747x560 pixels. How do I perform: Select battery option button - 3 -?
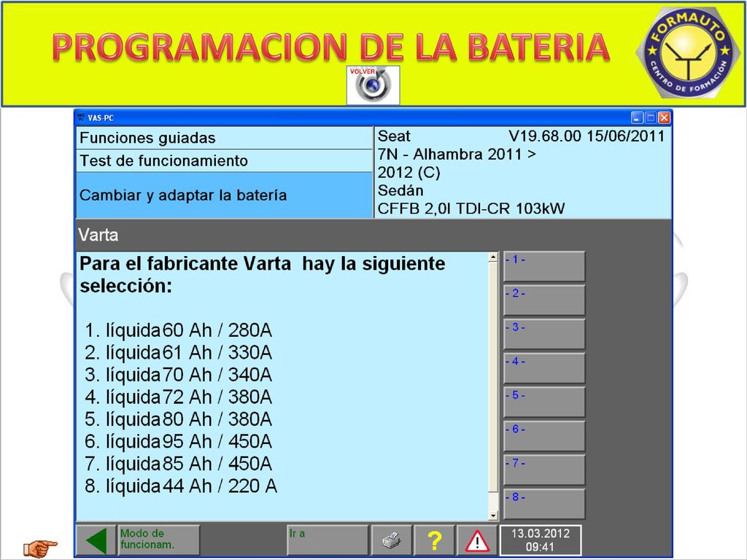(x=544, y=334)
